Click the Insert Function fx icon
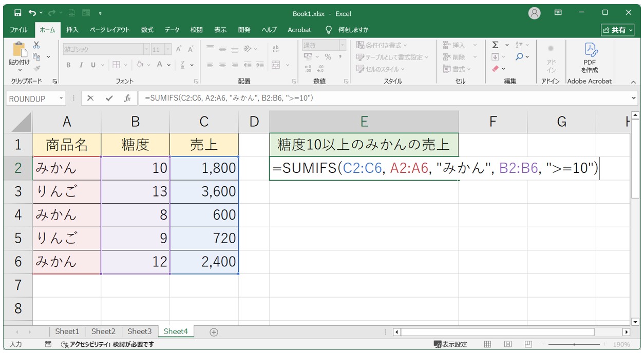 [x=127, y=99]
